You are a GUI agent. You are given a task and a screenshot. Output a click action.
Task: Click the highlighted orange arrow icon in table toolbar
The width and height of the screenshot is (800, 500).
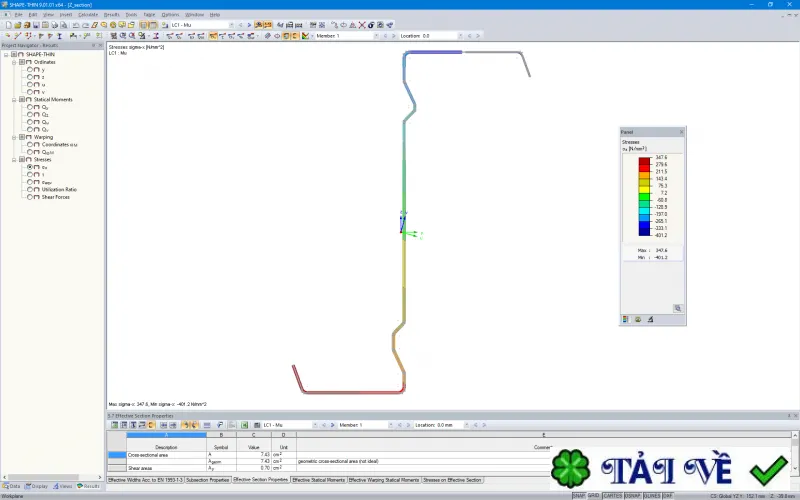(x=186, y=424)
